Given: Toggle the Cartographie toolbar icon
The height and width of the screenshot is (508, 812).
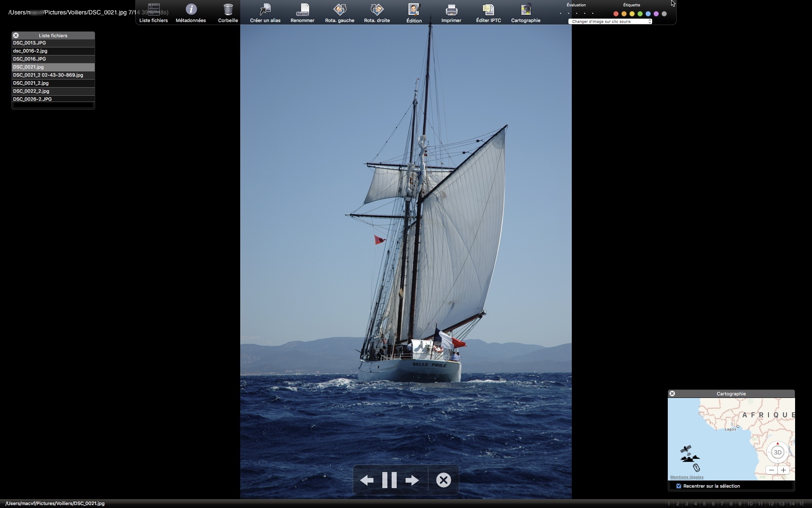Looking at the screenshot, I should click(526, 9).
